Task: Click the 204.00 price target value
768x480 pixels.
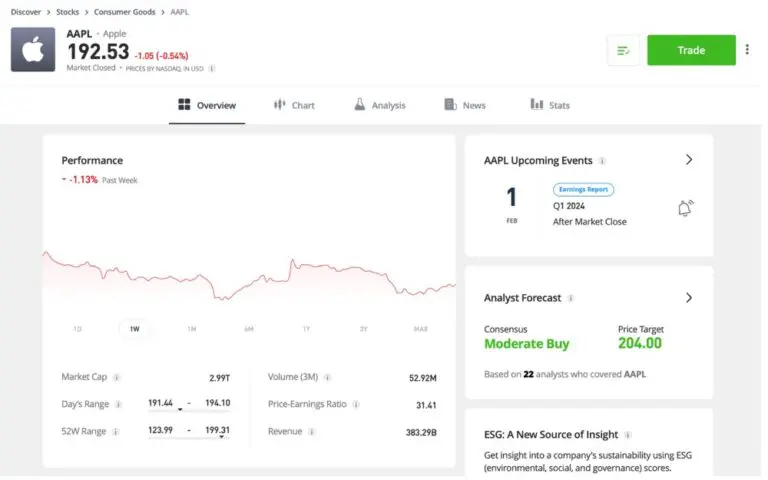Action: point(640,343)
